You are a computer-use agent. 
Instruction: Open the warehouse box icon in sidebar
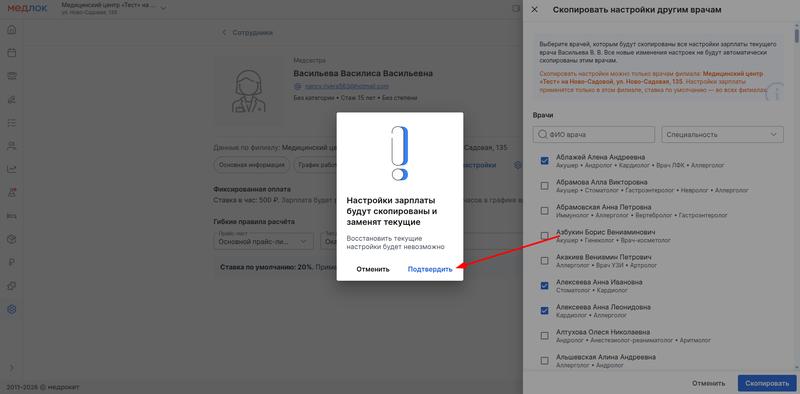[x=11, y=239]
